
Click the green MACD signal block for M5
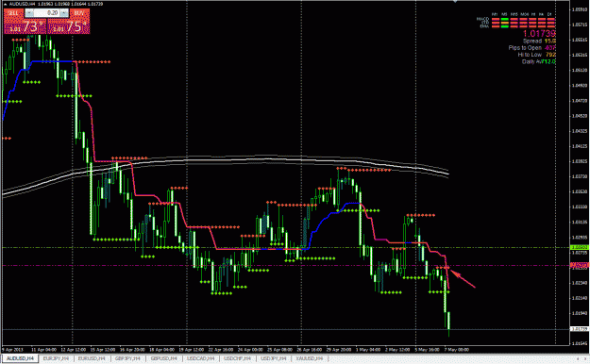point(504,19)
